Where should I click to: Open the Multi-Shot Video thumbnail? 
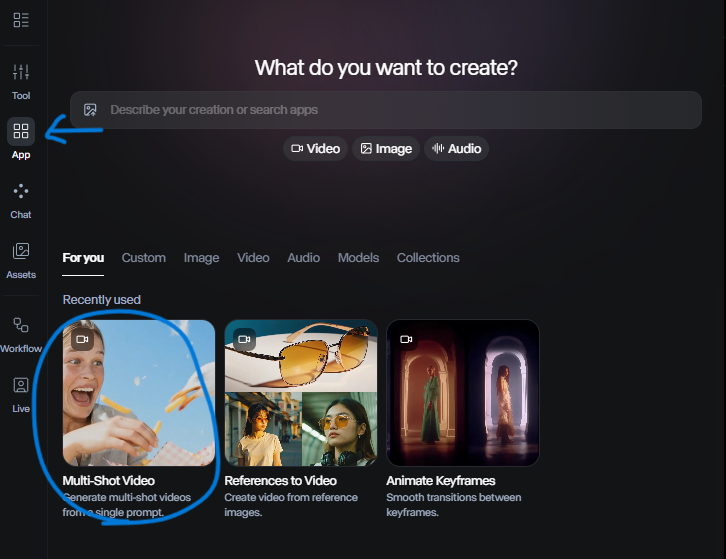point(139,393)
